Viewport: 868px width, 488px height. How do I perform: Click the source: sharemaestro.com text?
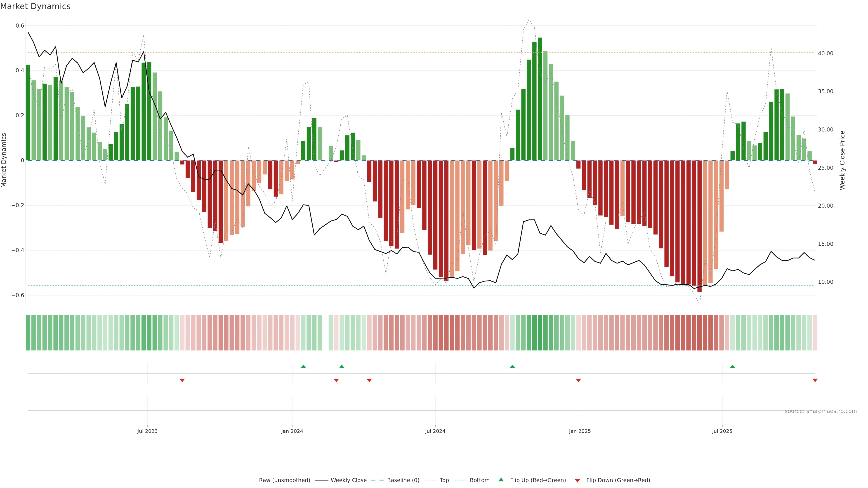(x=821, y=411)
